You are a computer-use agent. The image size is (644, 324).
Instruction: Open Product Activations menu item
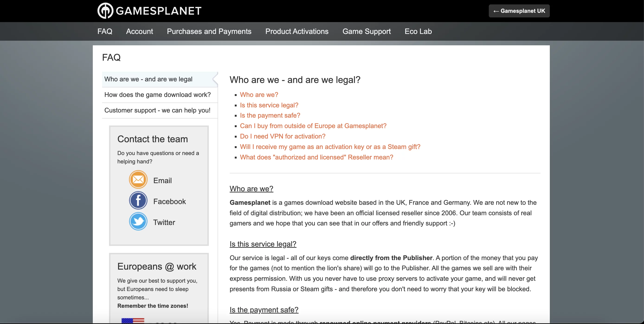point(297,31)
